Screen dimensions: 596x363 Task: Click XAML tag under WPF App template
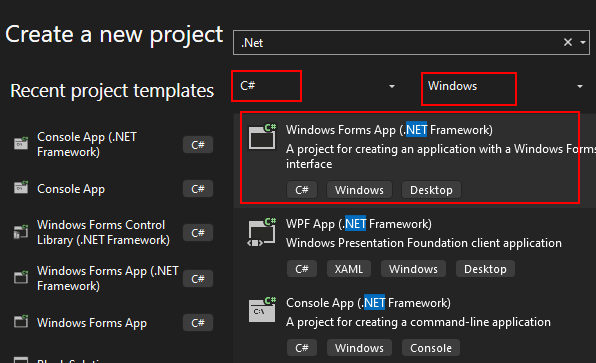coord(349,269)
